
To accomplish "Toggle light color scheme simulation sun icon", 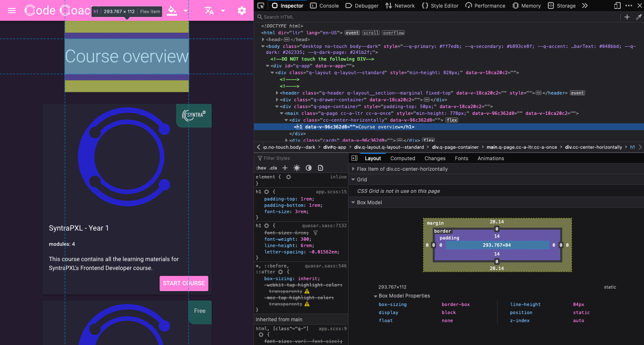I will tap(297, 168).
